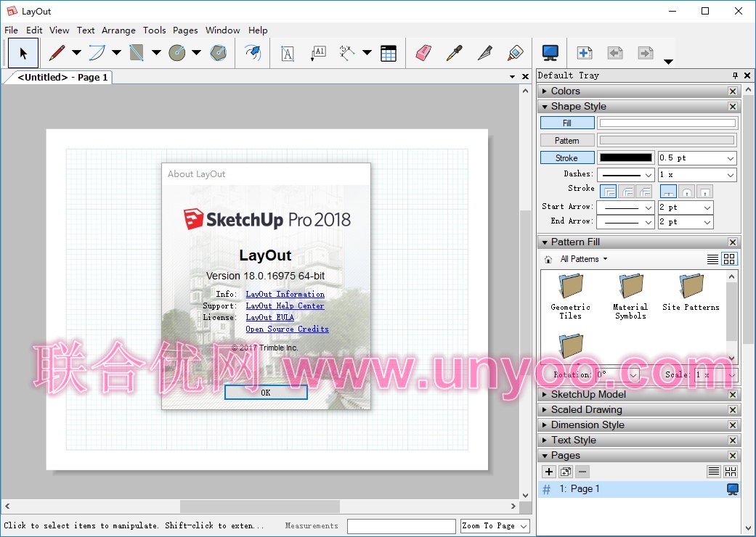Start presentation with the monitor icon
756x537 pixels.
click(550, 53)
